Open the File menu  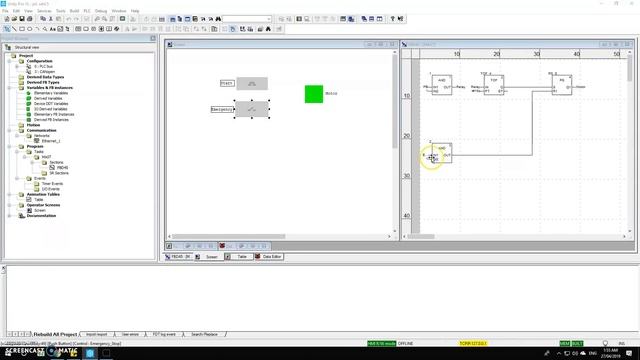(5, 11)
